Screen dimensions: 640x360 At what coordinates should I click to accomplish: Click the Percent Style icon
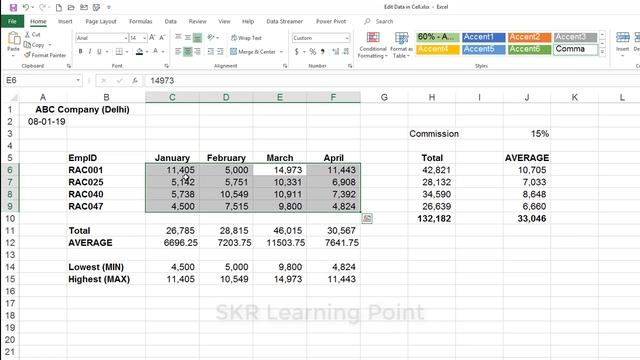tap(312, 51)
